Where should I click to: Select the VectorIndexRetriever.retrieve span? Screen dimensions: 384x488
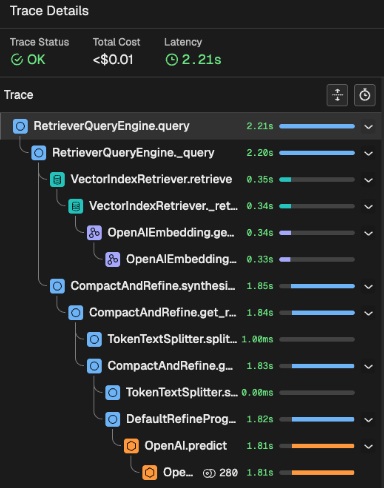pyautogui.click(x=191, y=180)
